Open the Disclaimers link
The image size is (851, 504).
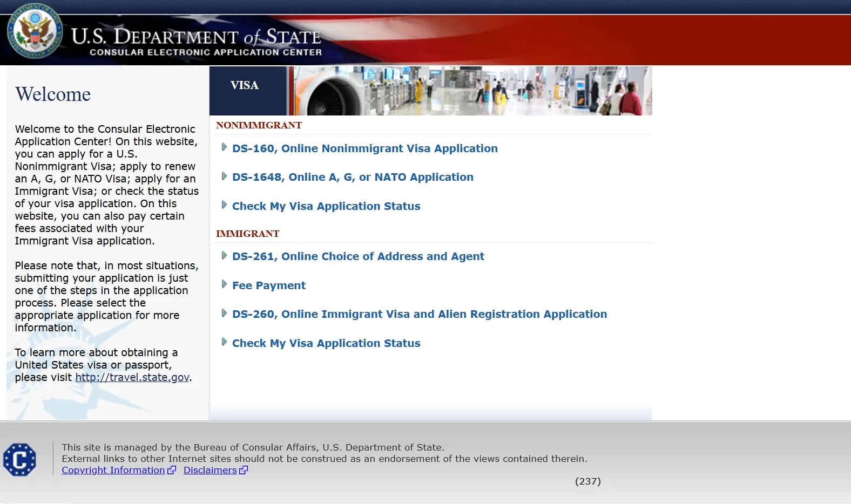pyautogui.click(x=210, y=470)
